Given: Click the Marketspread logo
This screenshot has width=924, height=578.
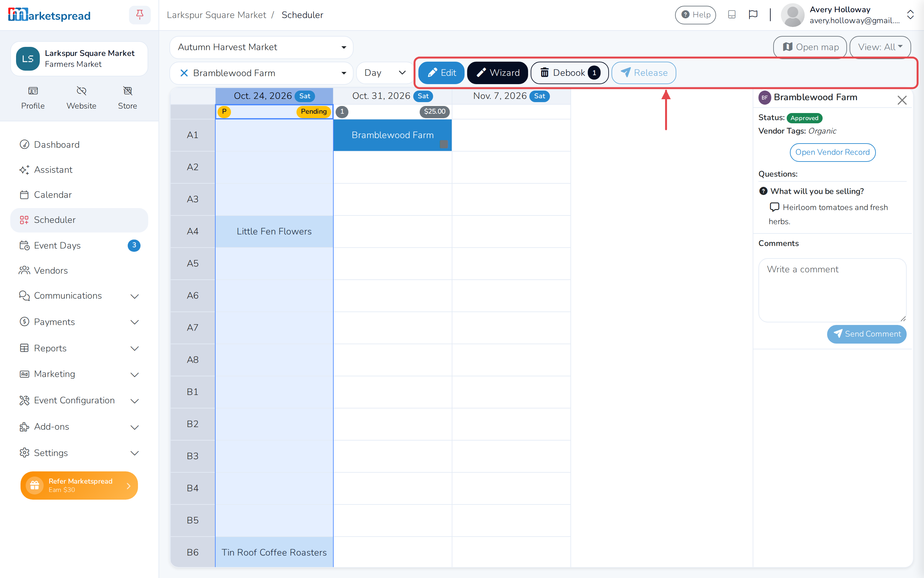Looking at the screenshot, I should coord(49,15).
